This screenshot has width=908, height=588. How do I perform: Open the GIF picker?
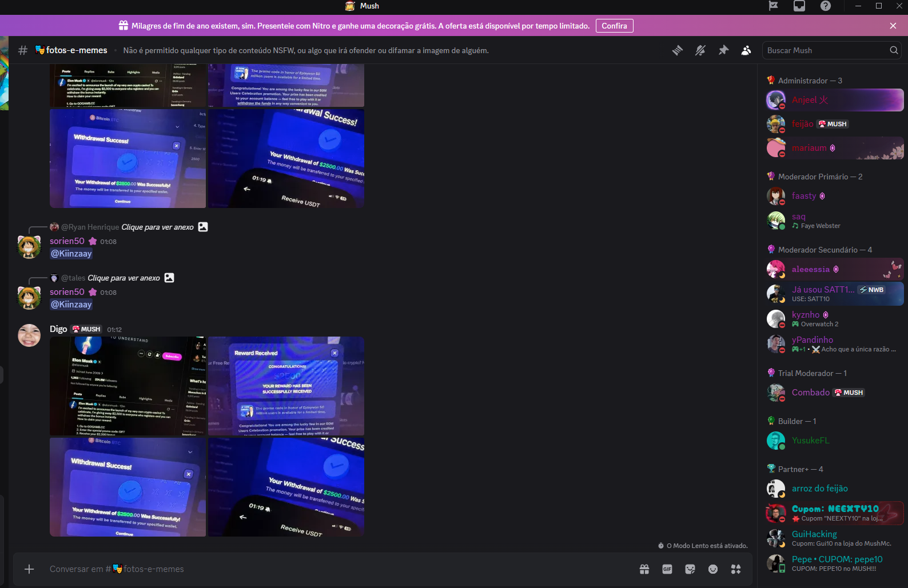coord(667,569)
